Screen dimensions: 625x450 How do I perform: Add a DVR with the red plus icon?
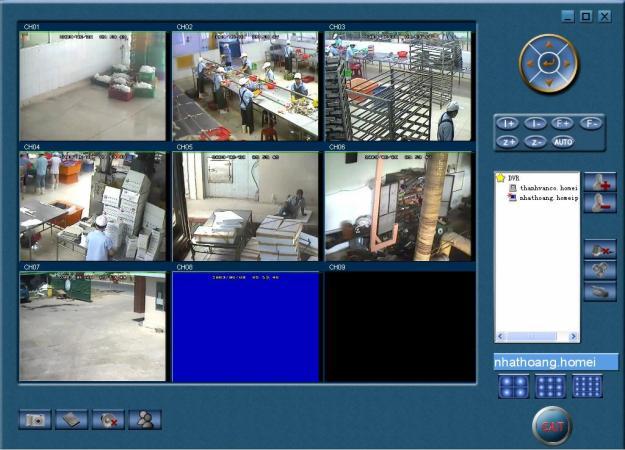click(600, 182)
